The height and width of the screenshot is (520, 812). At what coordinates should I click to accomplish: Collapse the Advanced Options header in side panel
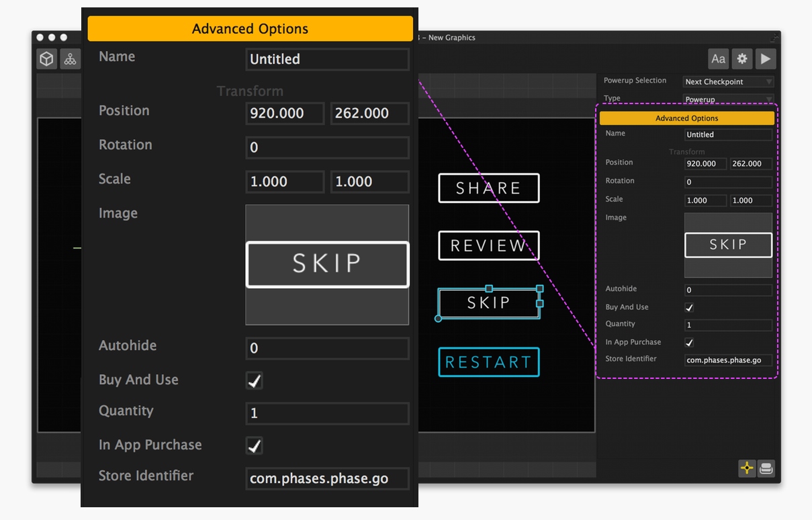point(686,118)
